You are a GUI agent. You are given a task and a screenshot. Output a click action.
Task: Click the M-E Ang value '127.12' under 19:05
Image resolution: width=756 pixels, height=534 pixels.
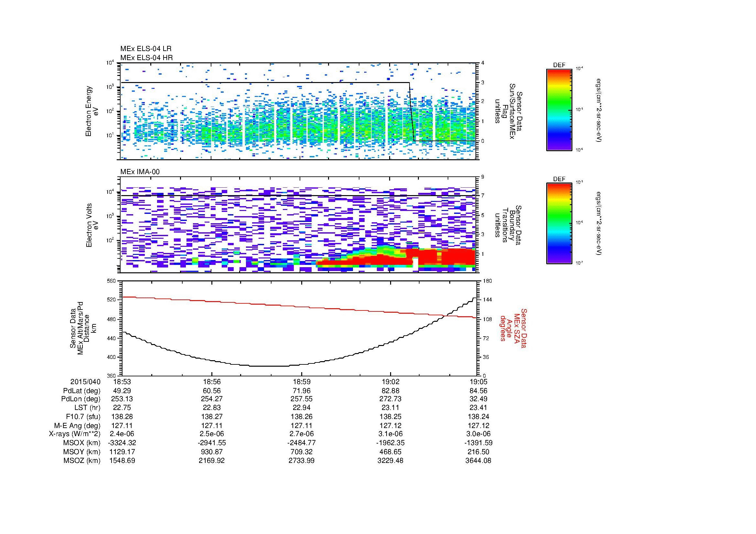click(x=478, y=425)
